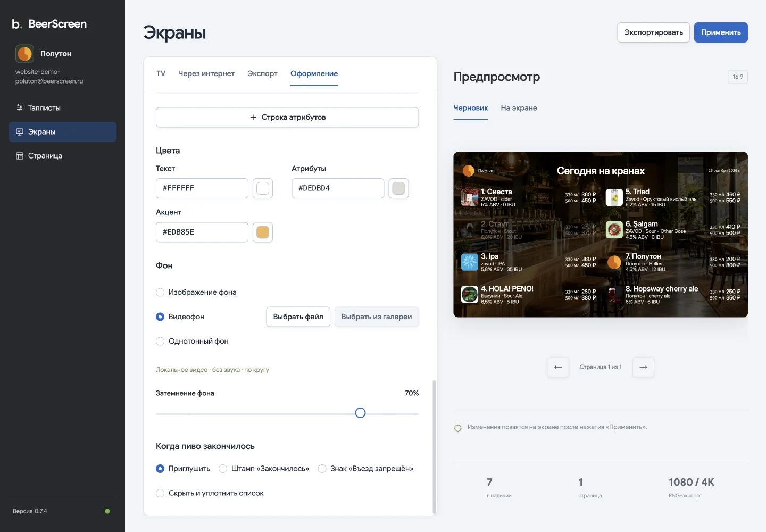Click the Сиеста beer label thumbnail
The height and width of the screenshot is (532, 766).
click(x=469, y=197)
